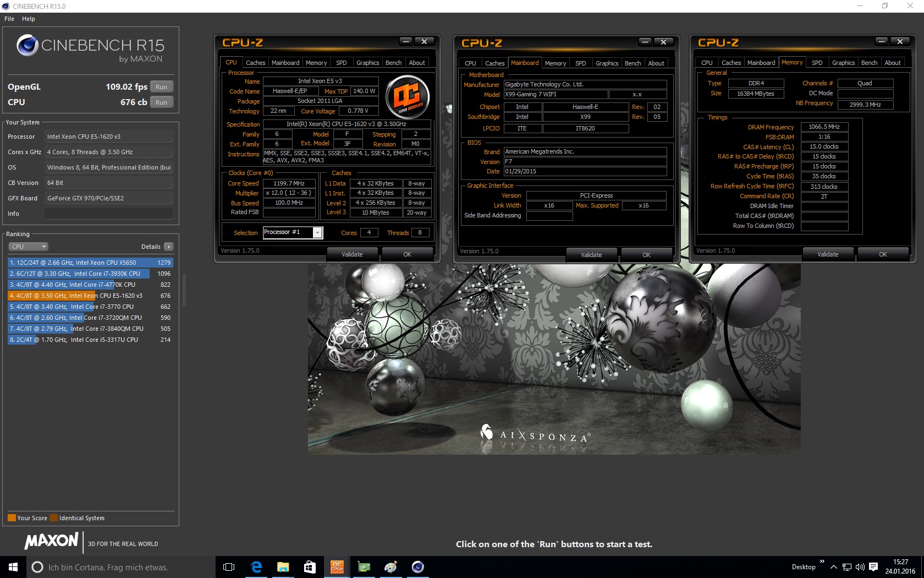
Task: Select ranking entry Core i7-3840QM
Action: (x=90, y=329)
